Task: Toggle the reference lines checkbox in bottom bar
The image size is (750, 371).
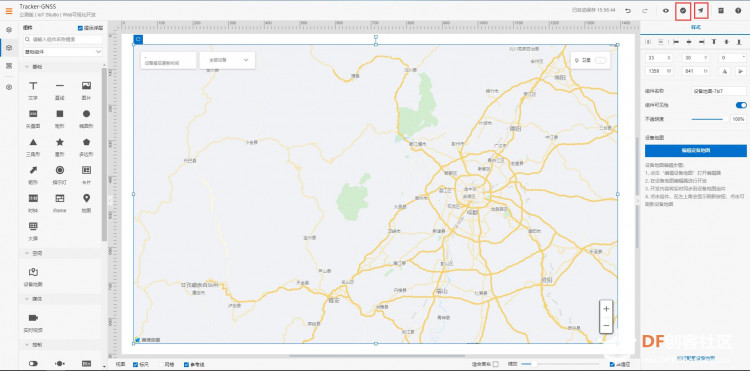Action: [187, 364]
